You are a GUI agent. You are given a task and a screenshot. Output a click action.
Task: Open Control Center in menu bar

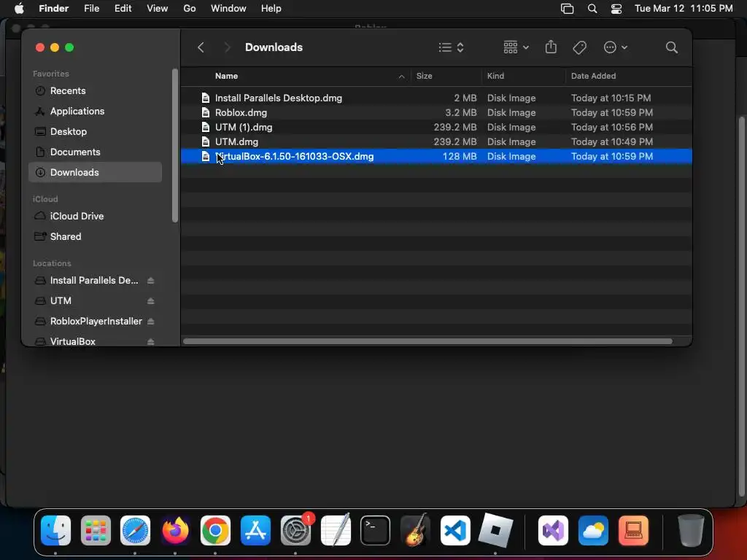(x=616, y=9)
